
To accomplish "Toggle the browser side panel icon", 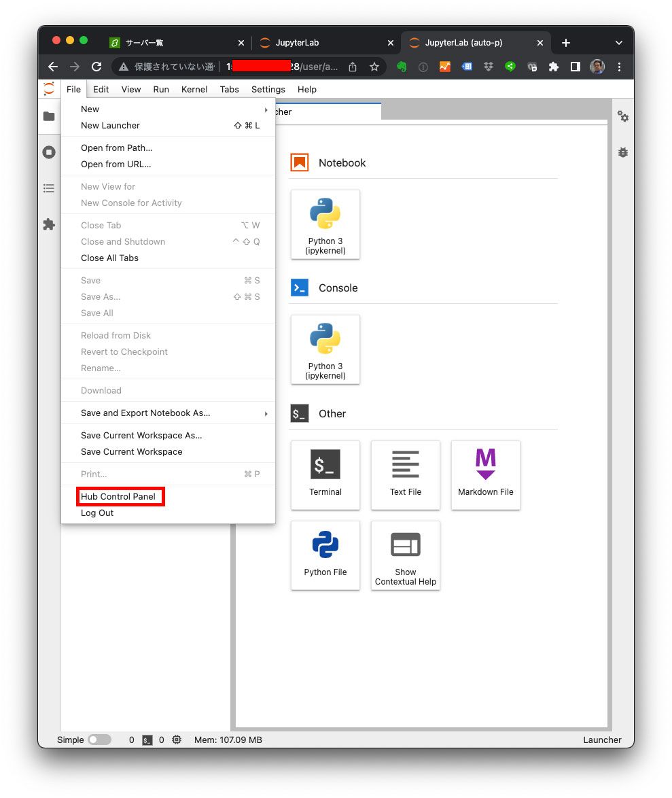I will point(576,67).
